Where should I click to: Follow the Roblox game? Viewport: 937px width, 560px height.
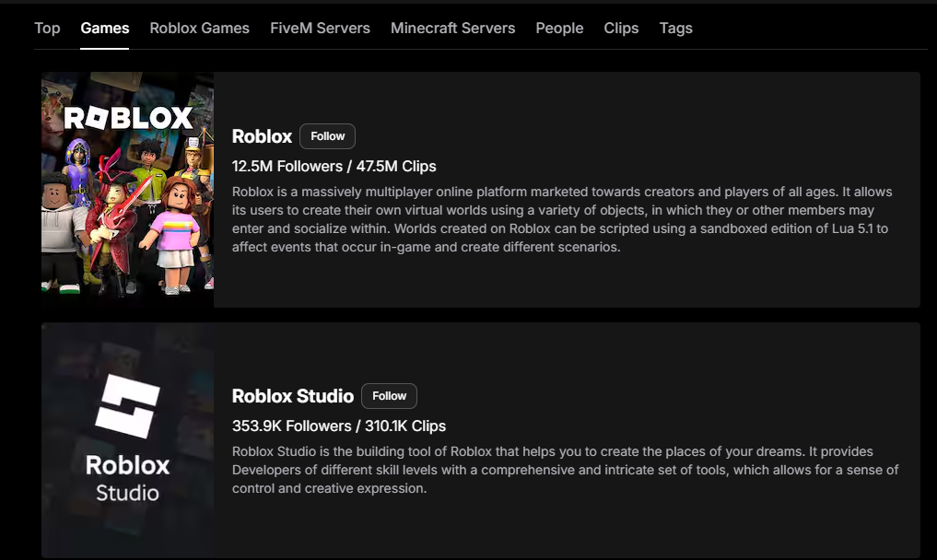pos(327,136)
